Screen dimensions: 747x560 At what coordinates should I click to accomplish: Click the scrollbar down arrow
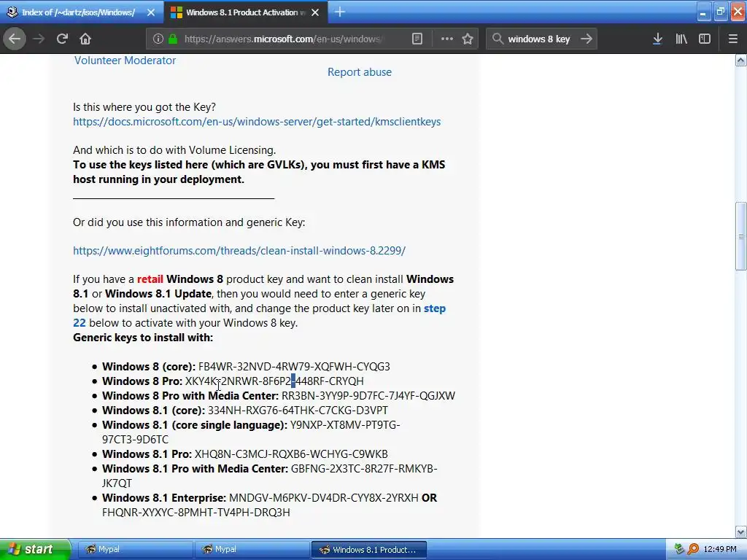coord(741,532)
